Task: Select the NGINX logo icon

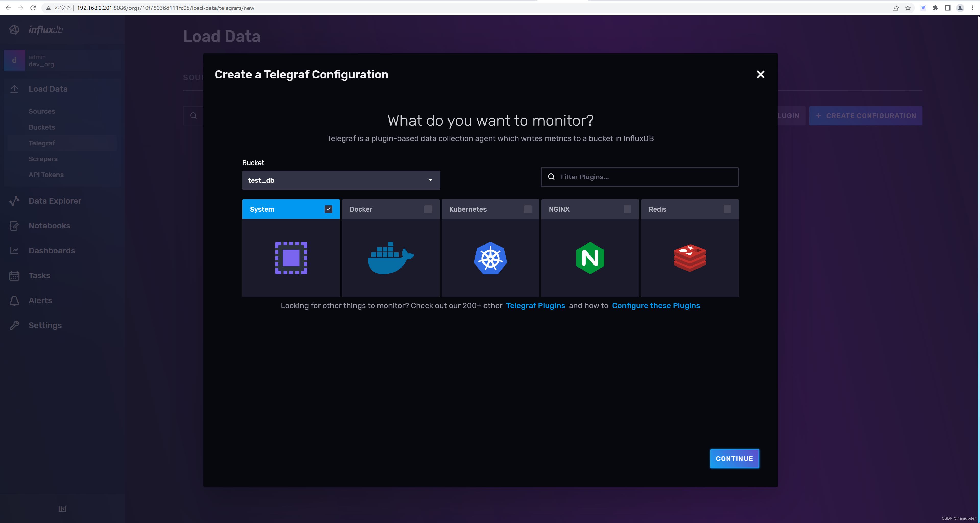Action: click(x=590, y=258)
